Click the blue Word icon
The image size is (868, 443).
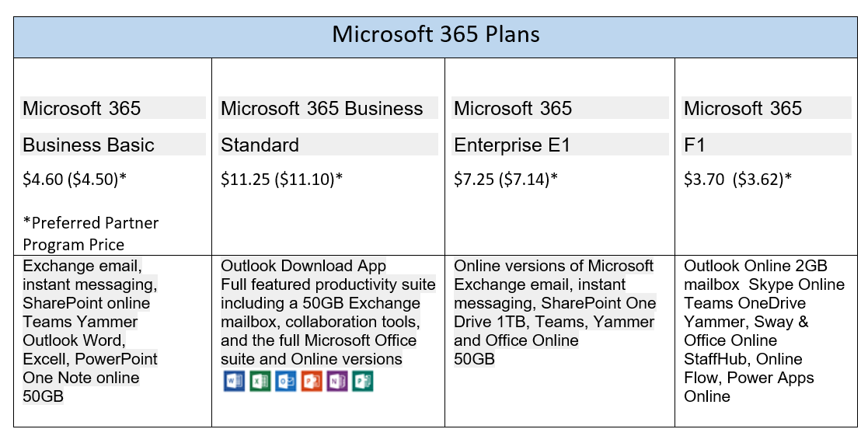234,382
